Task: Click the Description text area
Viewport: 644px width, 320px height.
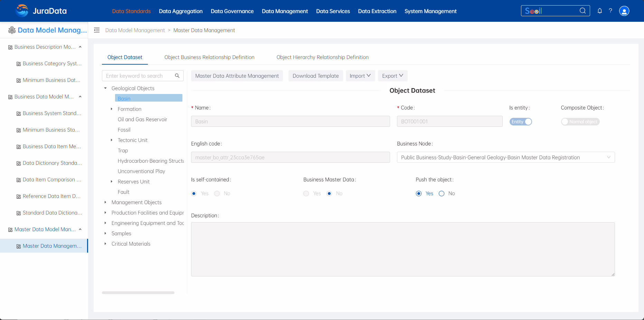Action: click(402, 249)
